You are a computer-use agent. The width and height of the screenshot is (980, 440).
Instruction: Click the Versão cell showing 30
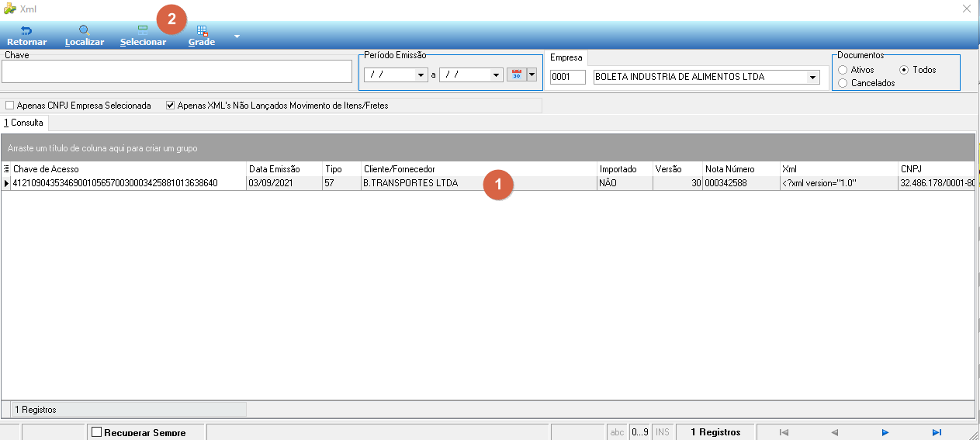pyautogui.click(x=677, y=183)
